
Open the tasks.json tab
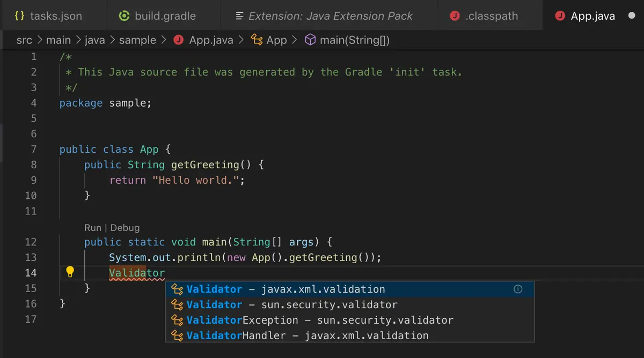49,16
